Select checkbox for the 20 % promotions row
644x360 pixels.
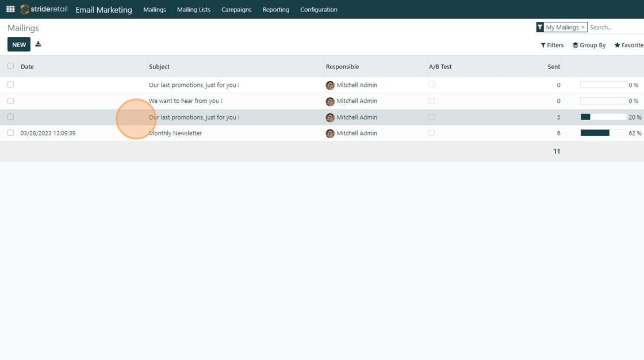11,117
